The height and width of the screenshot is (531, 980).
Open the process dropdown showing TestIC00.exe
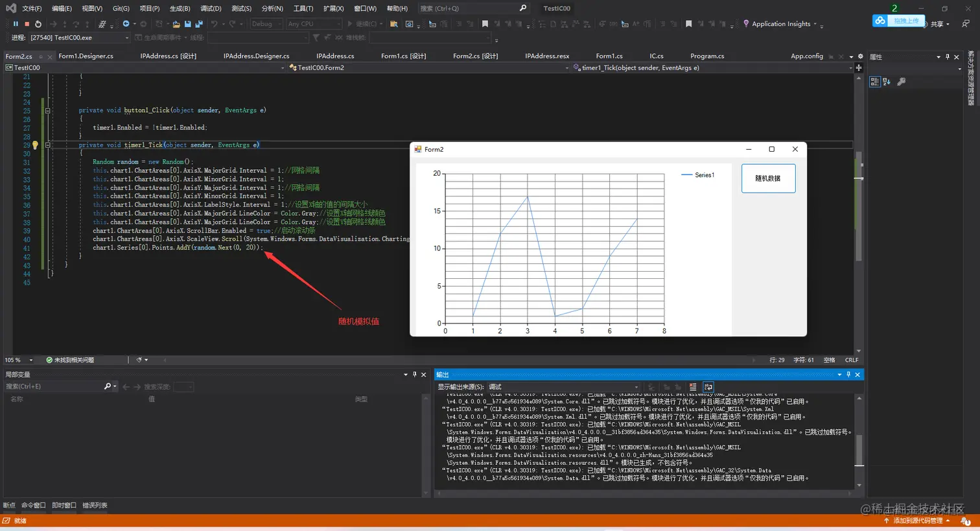pos(79,38)
